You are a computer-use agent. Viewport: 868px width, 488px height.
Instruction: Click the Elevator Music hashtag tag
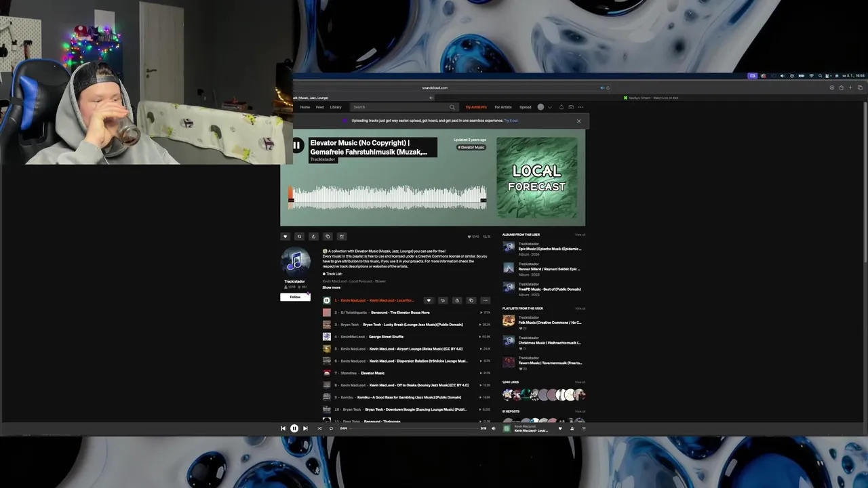pyautogui.click(x=471, y=147)
